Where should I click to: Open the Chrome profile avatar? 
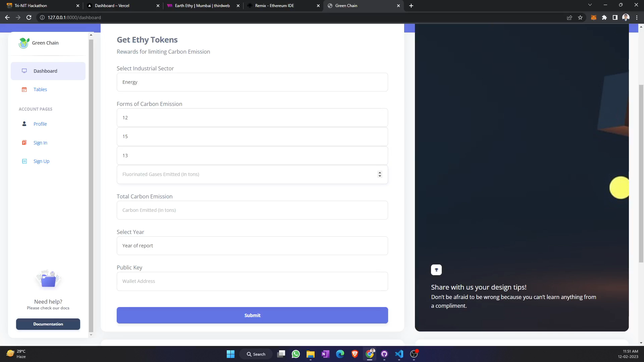[x=626, y=17]
